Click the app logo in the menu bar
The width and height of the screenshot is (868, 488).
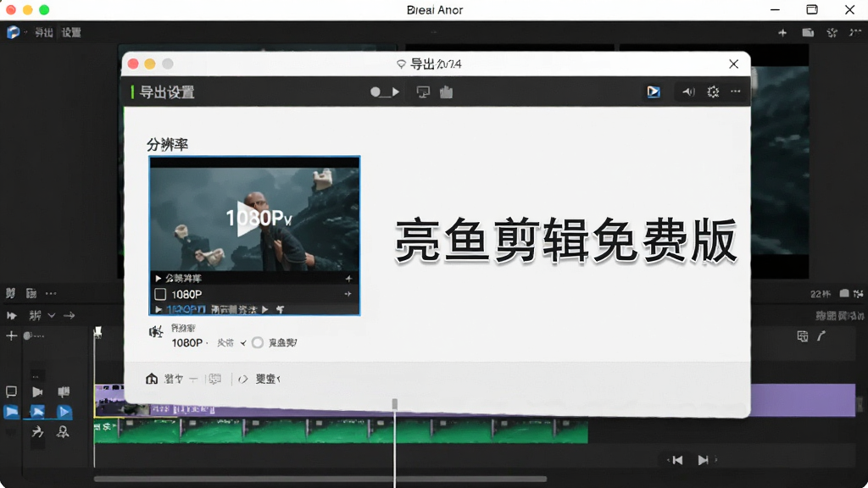click(x=14, y=33)
